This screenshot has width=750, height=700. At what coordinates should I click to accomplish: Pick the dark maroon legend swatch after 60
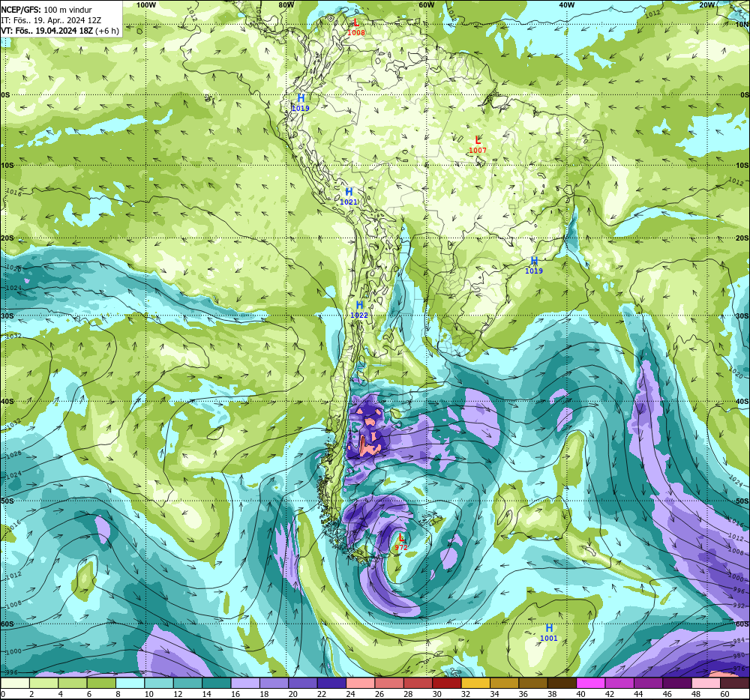pos(734,684)
